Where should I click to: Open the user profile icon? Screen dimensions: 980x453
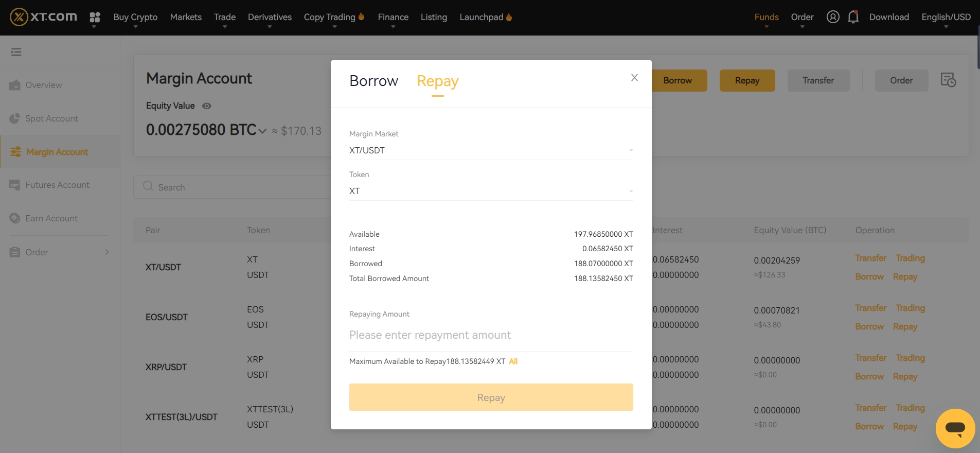click(833, 17)
